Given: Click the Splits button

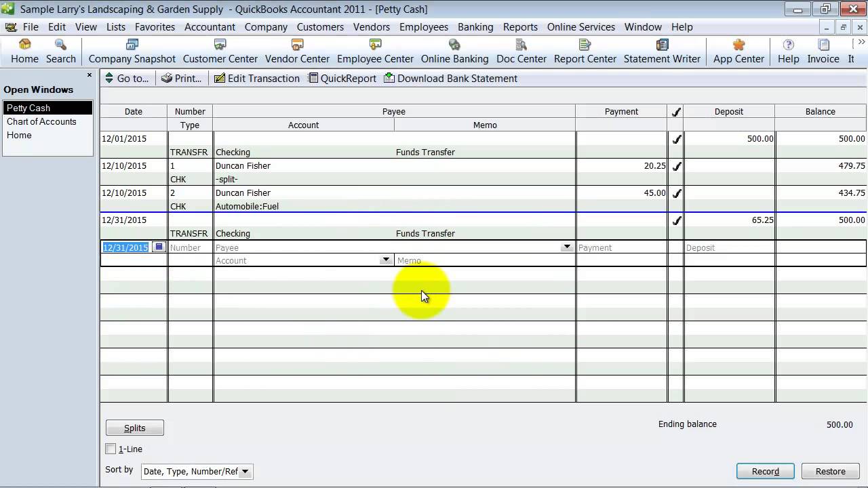Looking at the screenshot, I should (134, 428).
